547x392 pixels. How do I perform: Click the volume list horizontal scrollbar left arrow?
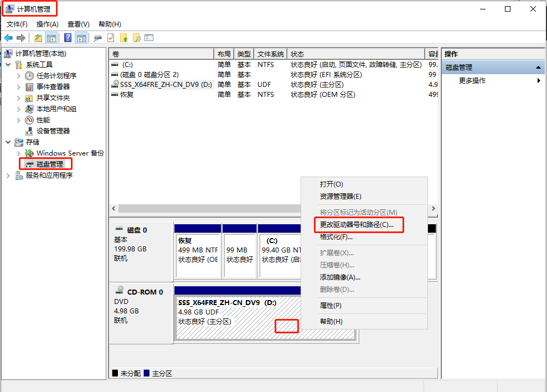point(114,209)
